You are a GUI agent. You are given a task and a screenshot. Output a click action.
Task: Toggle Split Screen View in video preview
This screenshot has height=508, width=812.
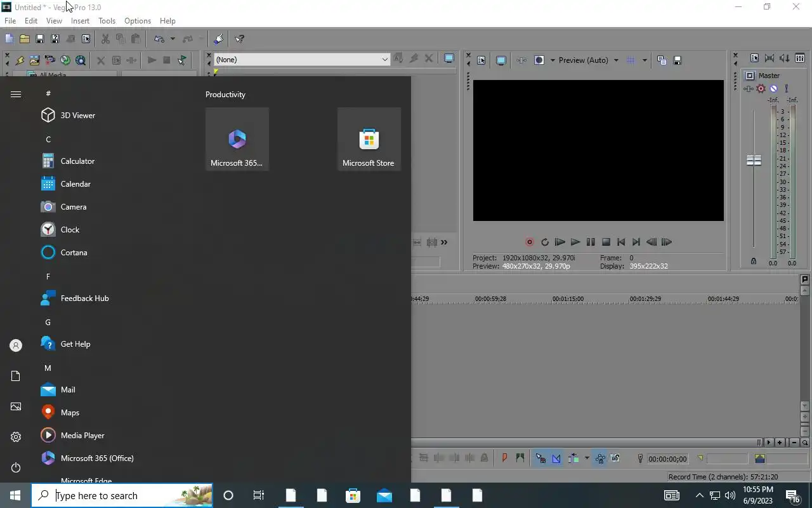point(539,60)
